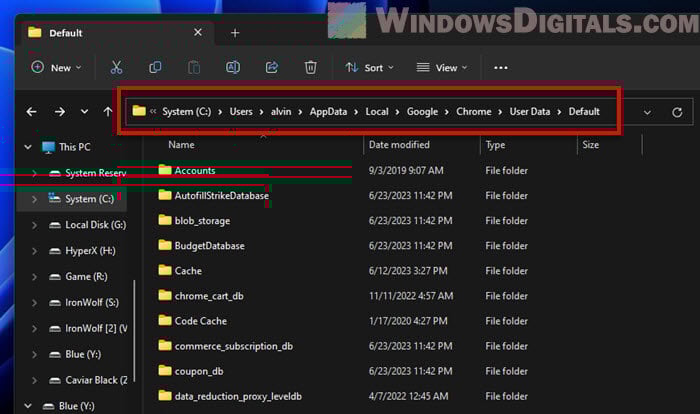Click Users in address breadcrumb
The width and height of the screenshot is (700, 414).
[x=241, y=112]
